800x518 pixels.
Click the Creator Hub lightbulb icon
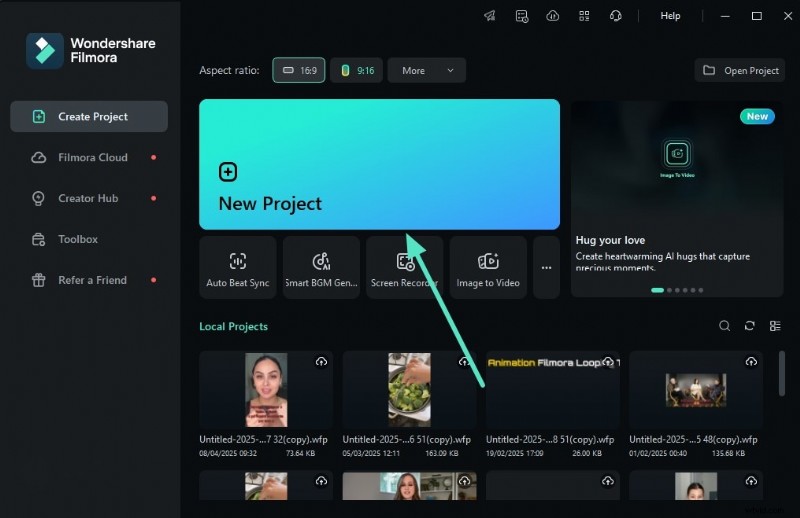click(x=38, y=199)
